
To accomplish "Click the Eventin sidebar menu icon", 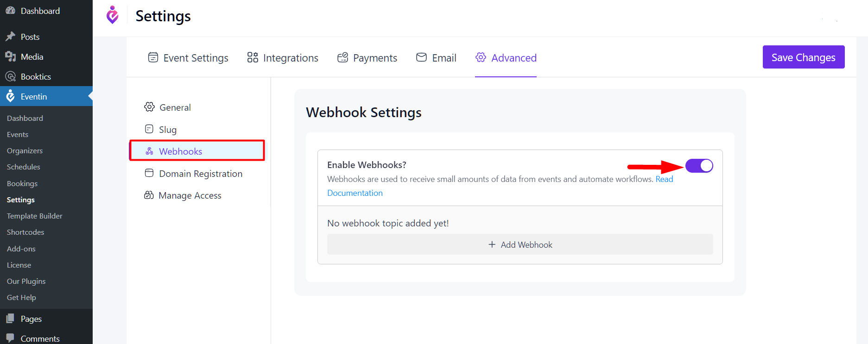I will [10, 96].
